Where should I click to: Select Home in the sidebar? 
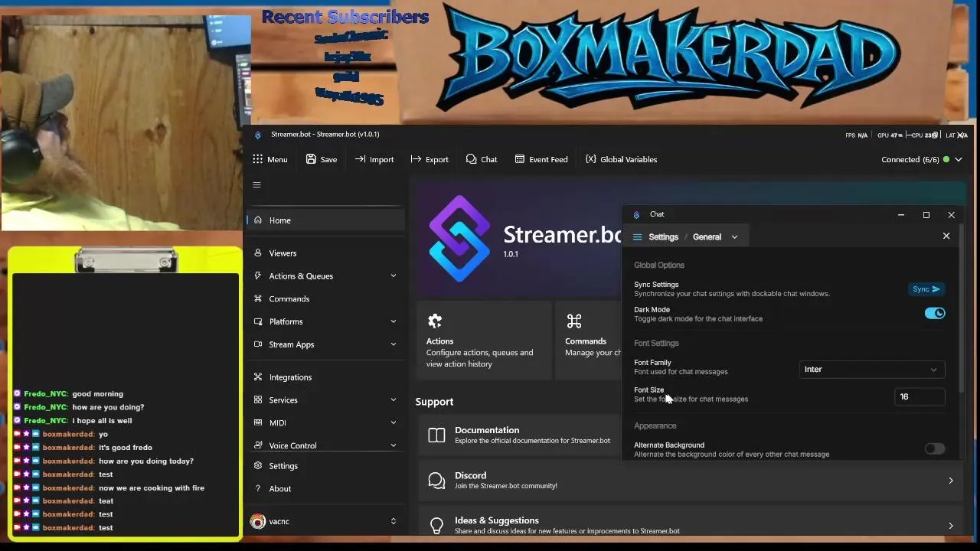pyautogui.click(x=325, y=220)
